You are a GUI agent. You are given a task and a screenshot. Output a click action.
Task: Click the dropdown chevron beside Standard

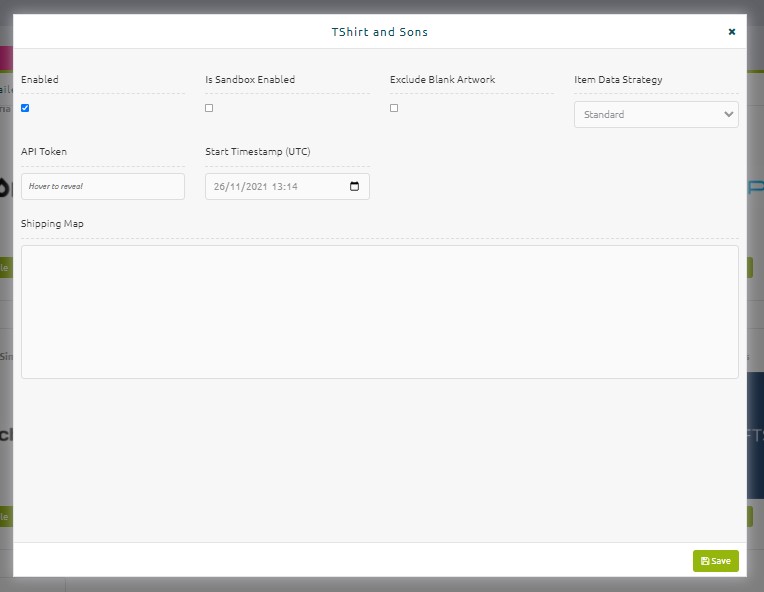click(x=728, y=115)
